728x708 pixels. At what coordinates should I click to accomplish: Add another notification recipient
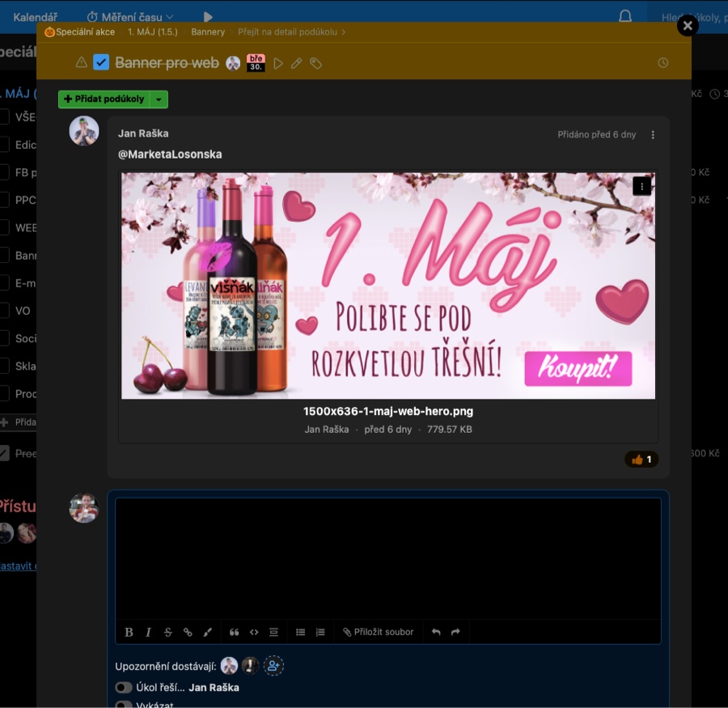274,666
